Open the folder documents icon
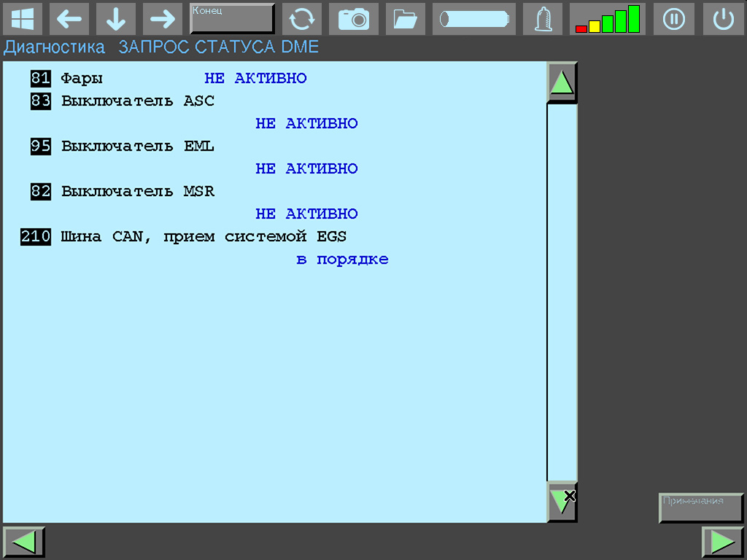This screenshot has height=560, width=747. click(x=405, y=19)
